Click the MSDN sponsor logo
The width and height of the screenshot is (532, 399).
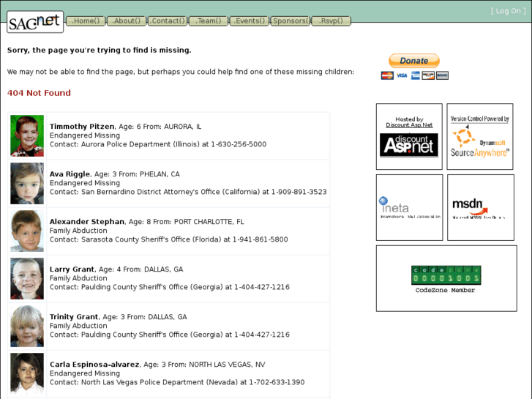(480, 207)
